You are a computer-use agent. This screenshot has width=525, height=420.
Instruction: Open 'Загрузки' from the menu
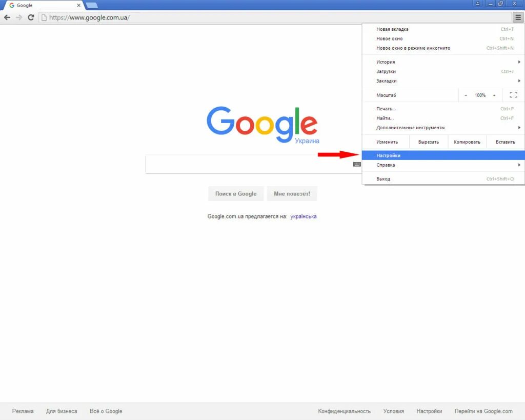pos(443,71)
